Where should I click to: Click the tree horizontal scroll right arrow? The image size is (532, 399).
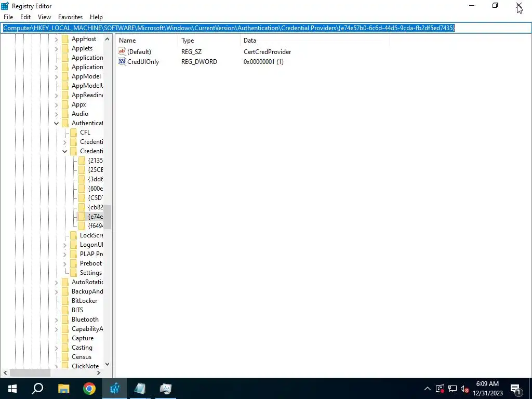click(99, 373)
